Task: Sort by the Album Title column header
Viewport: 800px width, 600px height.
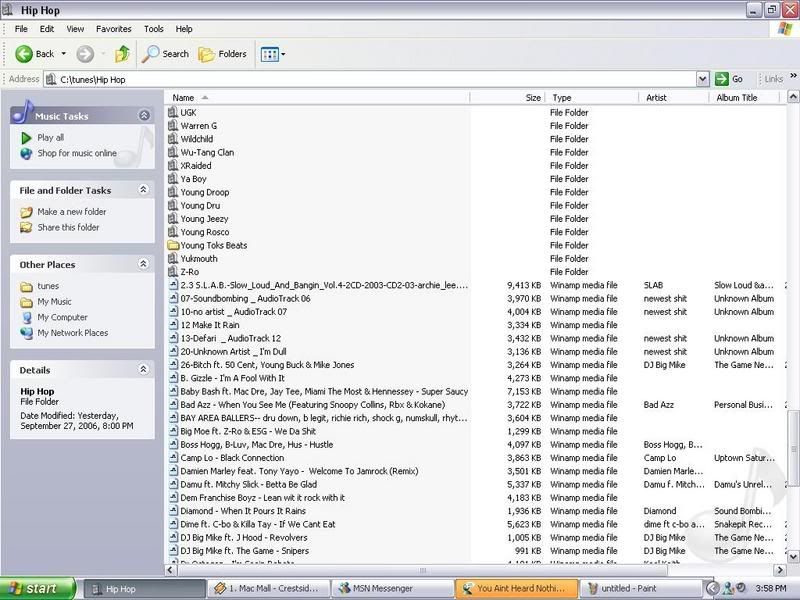Action: tap(744, 97)
